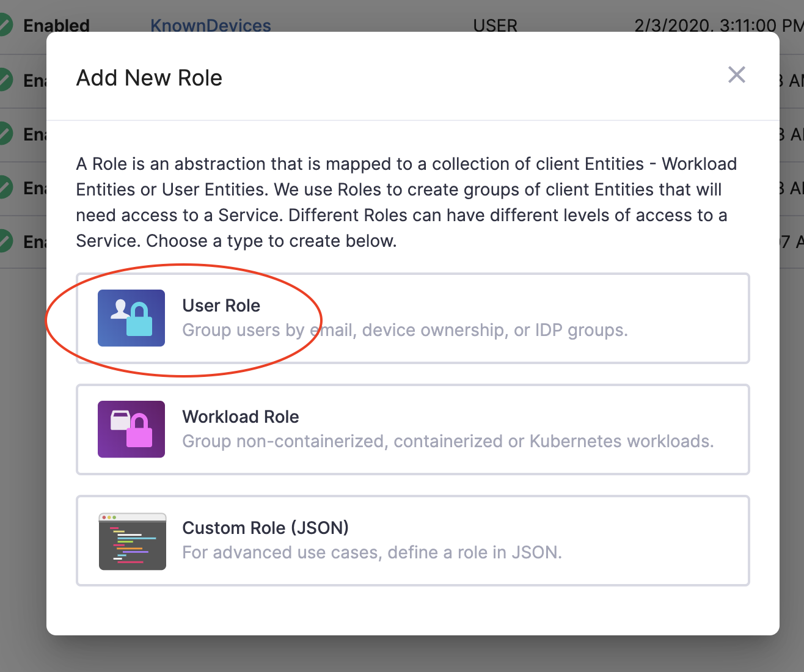Pick the Custom Role (JSON) title
The image size is (804, 672).
click(x=265, y=528)
